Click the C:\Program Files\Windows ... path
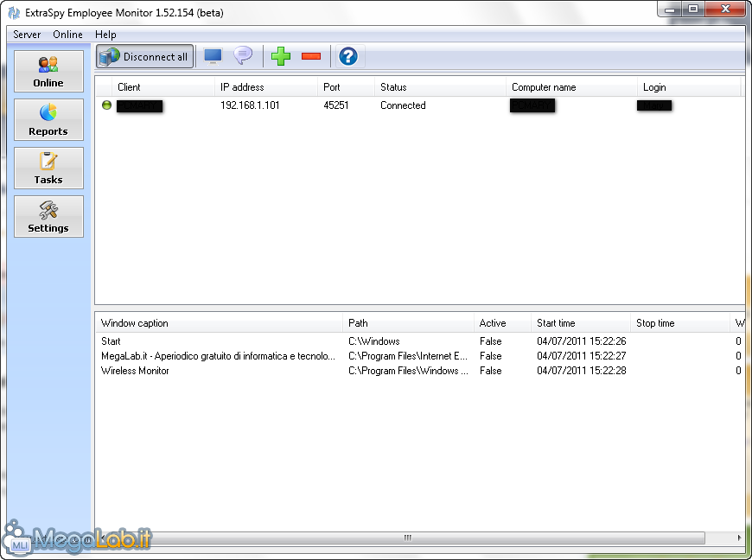This screenshot has height=560, width=752. (408, 371)
